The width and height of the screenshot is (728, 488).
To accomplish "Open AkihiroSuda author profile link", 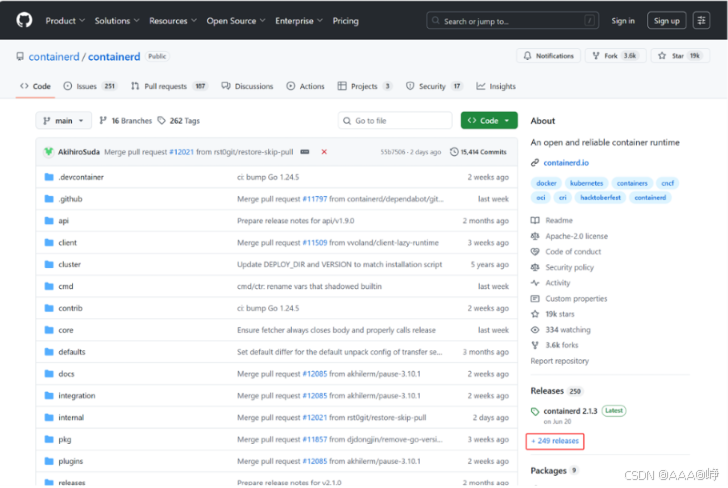I will click(78, 152).
